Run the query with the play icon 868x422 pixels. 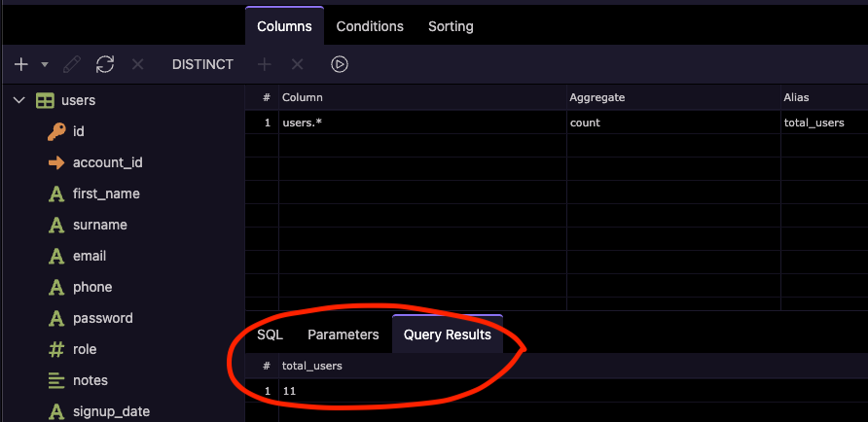339,64
